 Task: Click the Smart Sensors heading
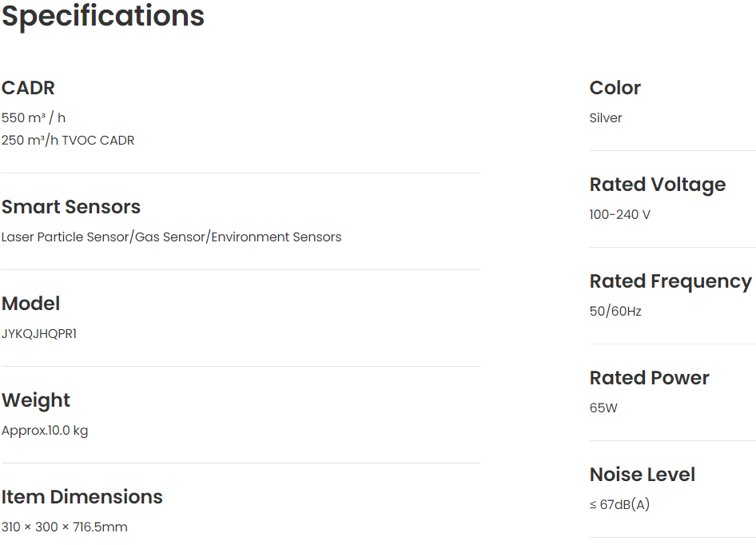click(x=71, y=207)
